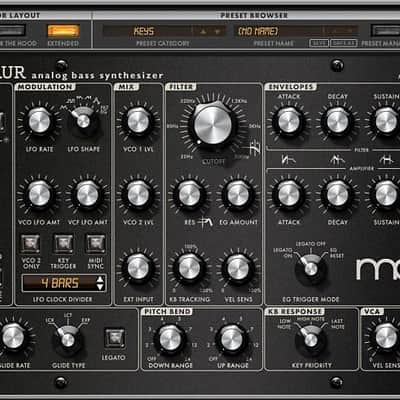This screenshot has height=400, width=400.
Task: Click the sustain envelope stage icon
Action: (x=386, y=160)
